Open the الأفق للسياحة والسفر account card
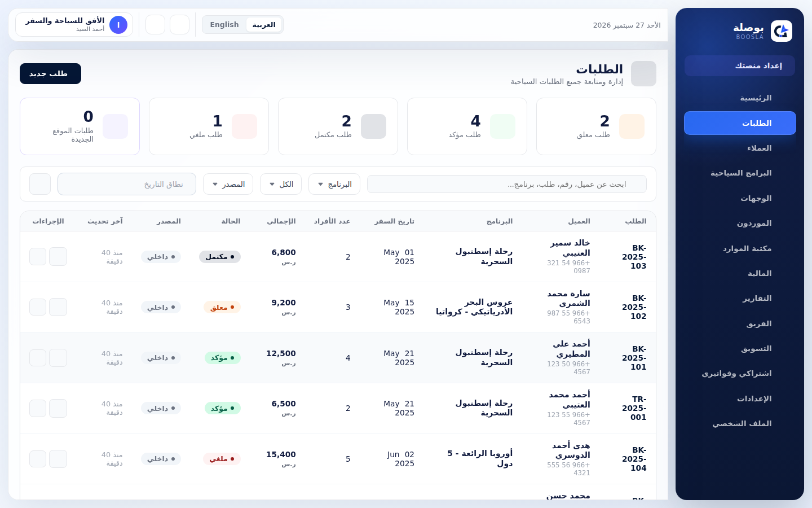The width and height of the screenshot is (812, 508). tap(74, 25)
